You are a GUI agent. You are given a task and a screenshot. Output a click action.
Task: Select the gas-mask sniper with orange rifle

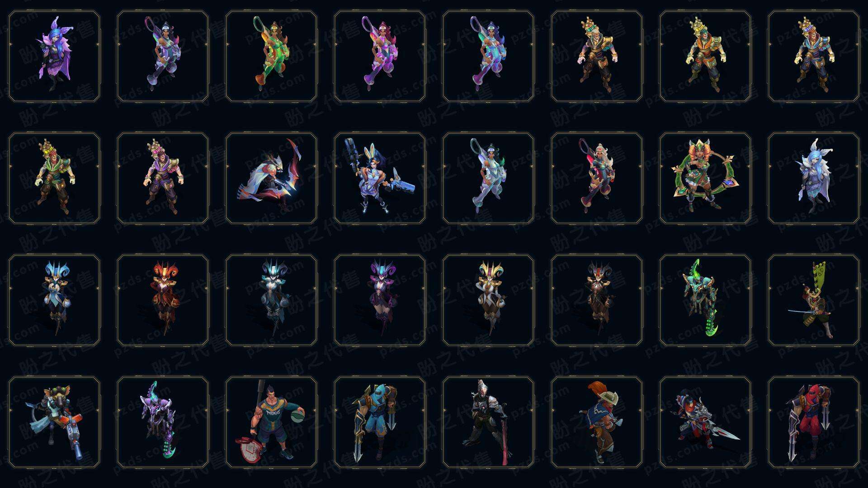click(x=54, y=422)
